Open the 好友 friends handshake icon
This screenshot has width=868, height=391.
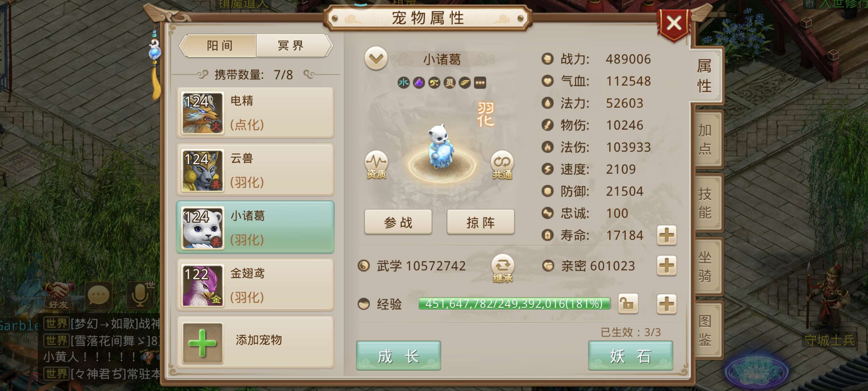[x=59, y=295]
